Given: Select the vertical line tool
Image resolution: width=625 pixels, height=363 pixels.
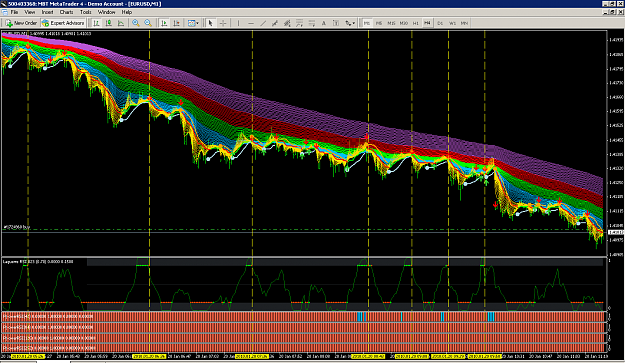Looking at the screenshot, I should click(238, 23).
